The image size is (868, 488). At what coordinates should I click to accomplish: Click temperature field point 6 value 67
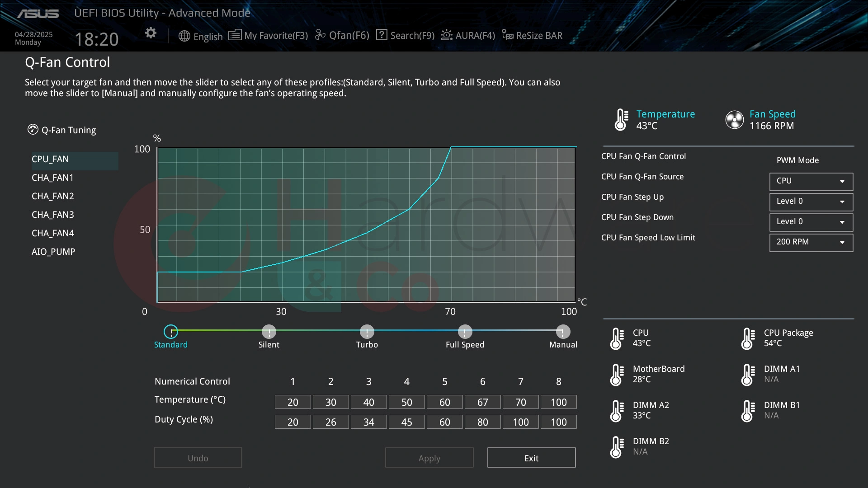(x=482, y=402)
